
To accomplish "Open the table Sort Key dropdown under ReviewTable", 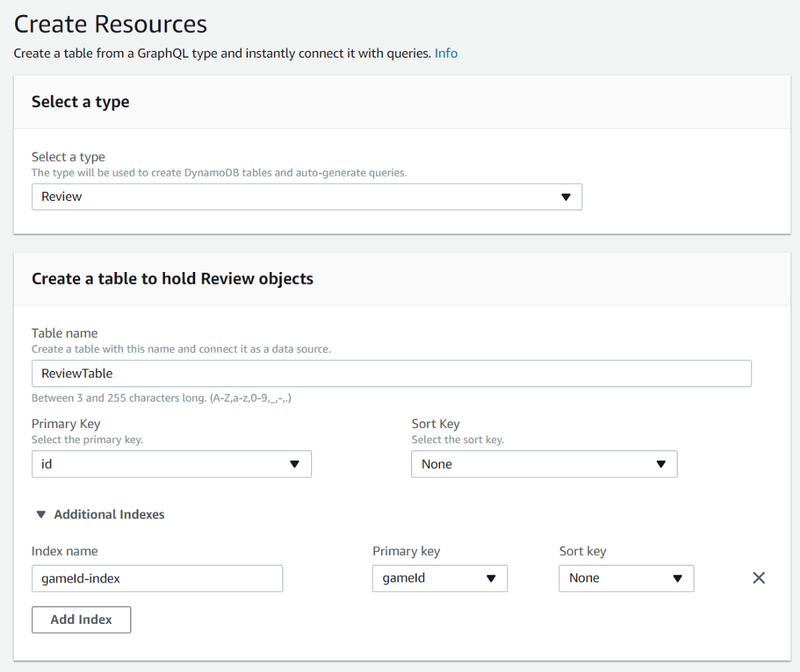I will [544, 464].
